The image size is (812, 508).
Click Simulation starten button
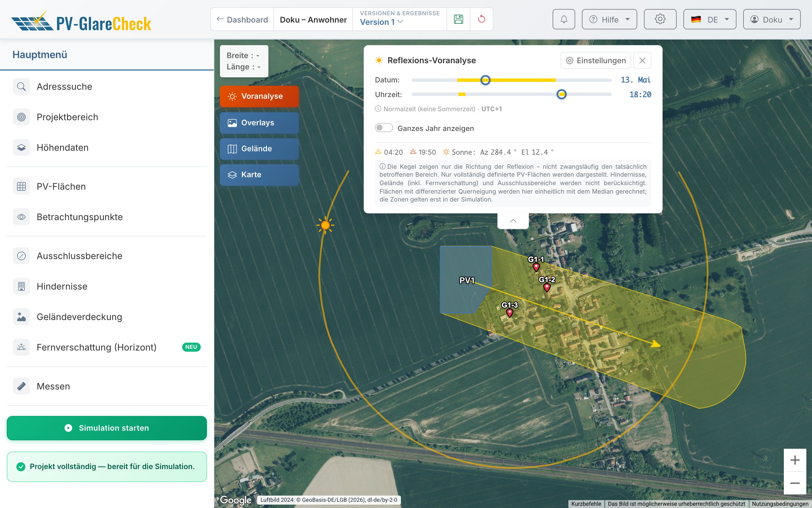[x=107, y=428]
